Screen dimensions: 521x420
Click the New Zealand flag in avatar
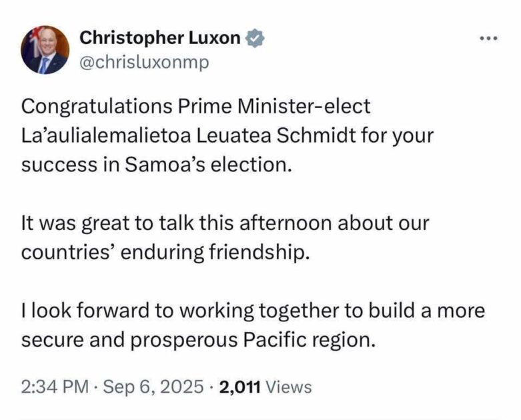[x=33, y=39]
